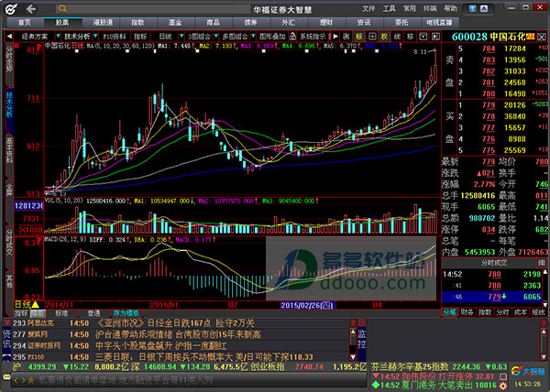Click the 图形叠加 toolbar button
This screenshot has width=550, height=392.
[x=272, y=36]
